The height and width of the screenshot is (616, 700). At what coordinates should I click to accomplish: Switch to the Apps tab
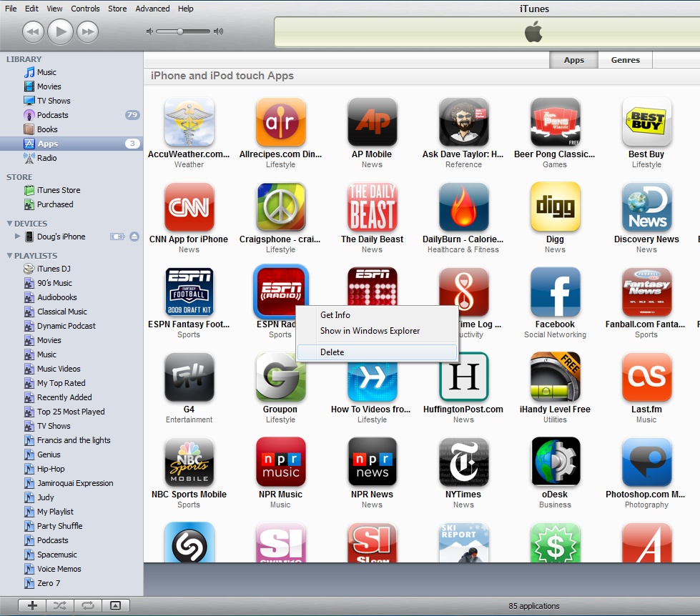pyautogui.click(x=573, y=60)
